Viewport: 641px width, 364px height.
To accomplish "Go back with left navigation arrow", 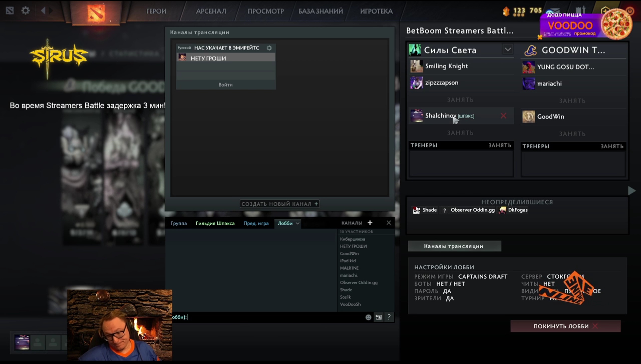I will coord(43,11).
